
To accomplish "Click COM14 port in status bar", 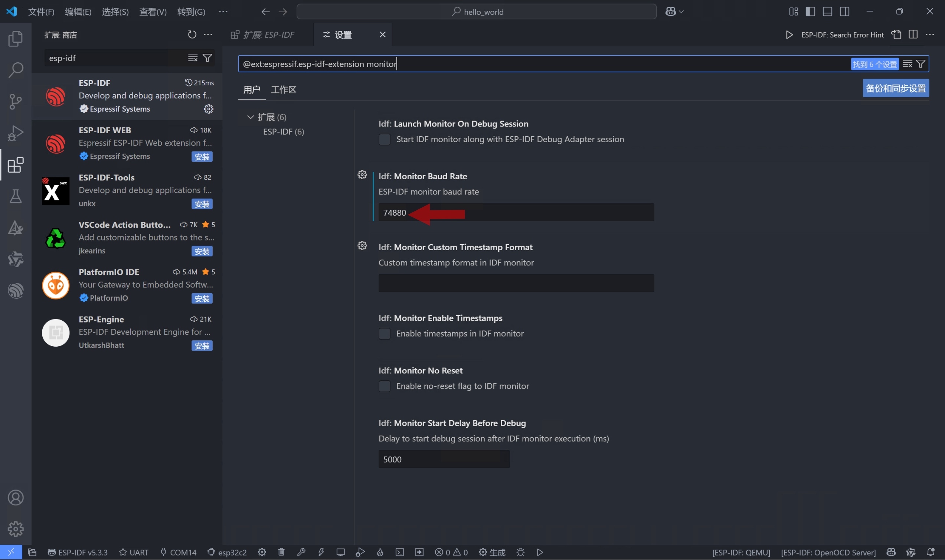I will coord(178,553).
